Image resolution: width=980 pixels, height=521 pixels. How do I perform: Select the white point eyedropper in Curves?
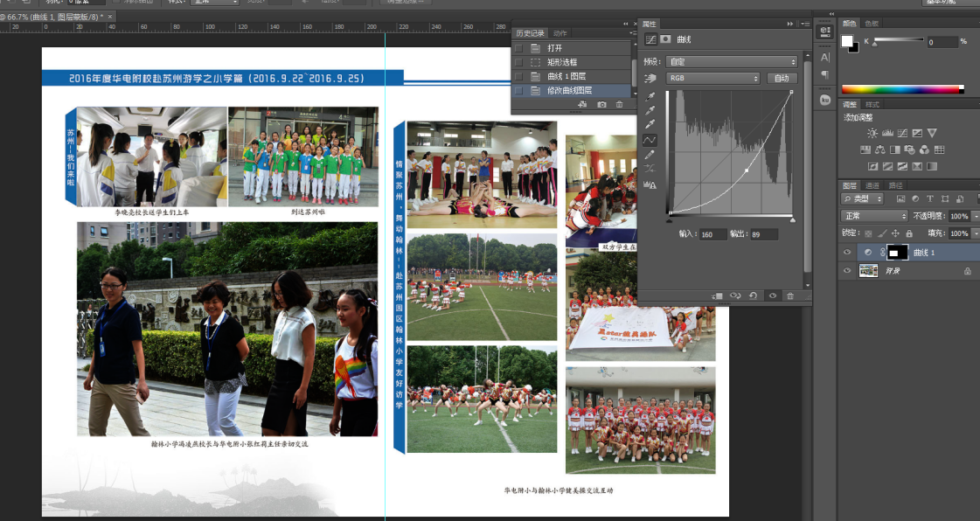[x=650, y=124]
